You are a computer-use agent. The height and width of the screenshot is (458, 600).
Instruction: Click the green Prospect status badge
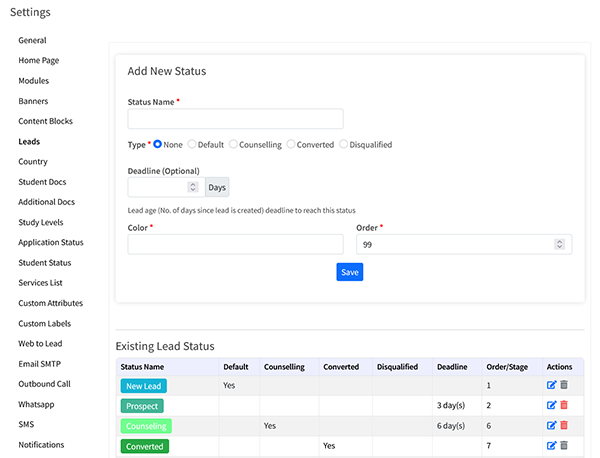[x=142, y=406]
